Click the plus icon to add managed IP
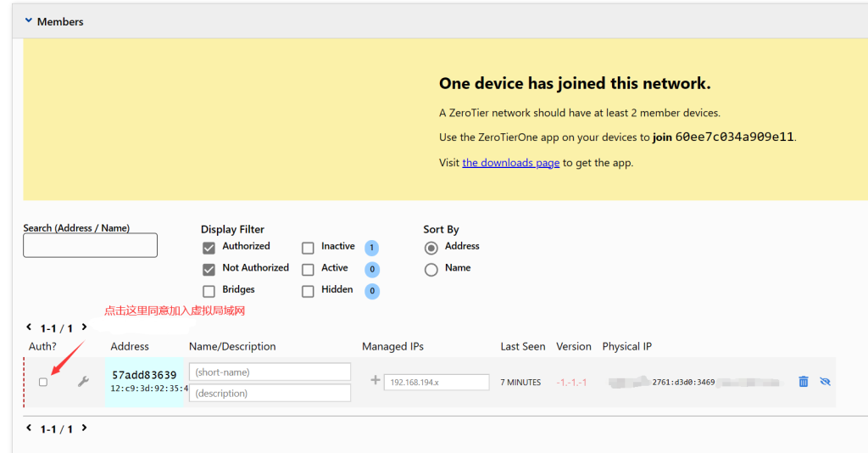Image resolution: width=868 pixels, height=453 pixels. pos(375,381)
